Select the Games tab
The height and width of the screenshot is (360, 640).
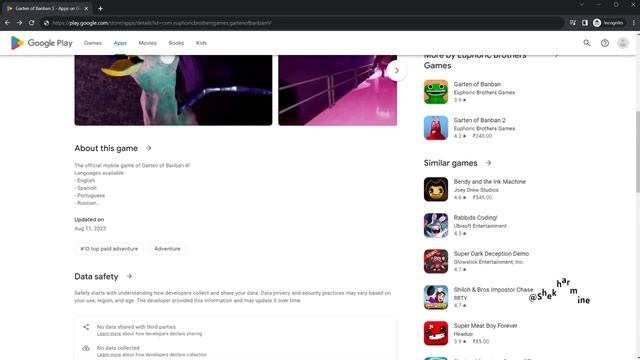coord(93,43)
